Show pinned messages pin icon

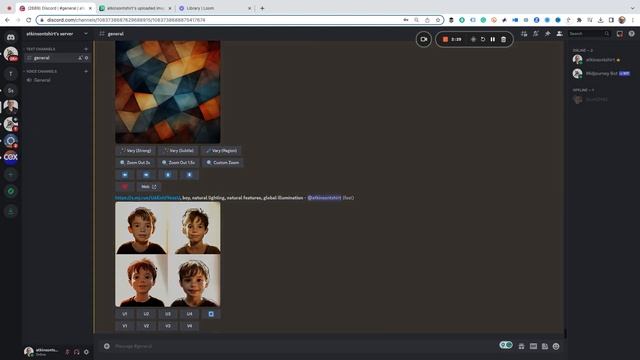point(548,34)
